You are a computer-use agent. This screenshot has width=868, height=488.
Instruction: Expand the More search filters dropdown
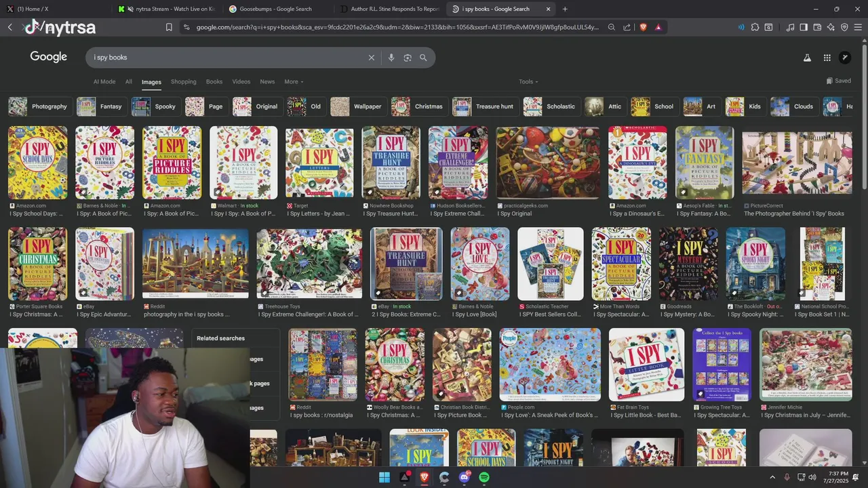[x=294, y=81]
